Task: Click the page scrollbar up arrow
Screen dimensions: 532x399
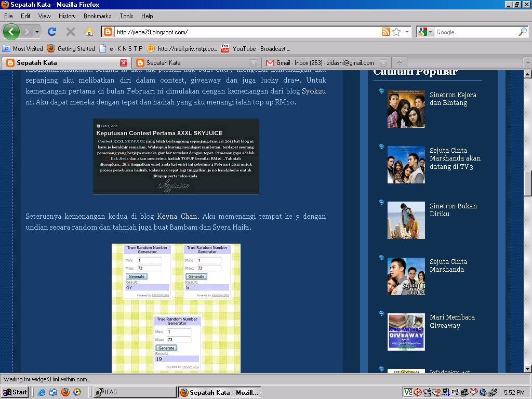Action: tap(528, 74)
